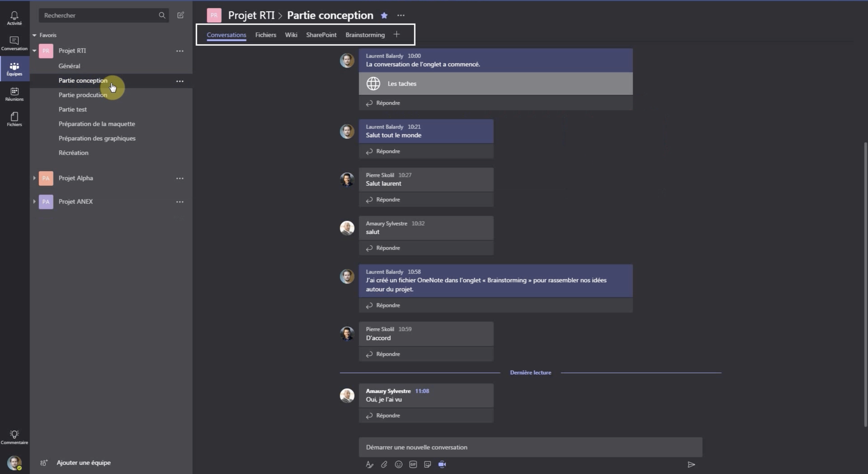Click the search input field
This screenshot has height=474, width=868.
(102, 14)
